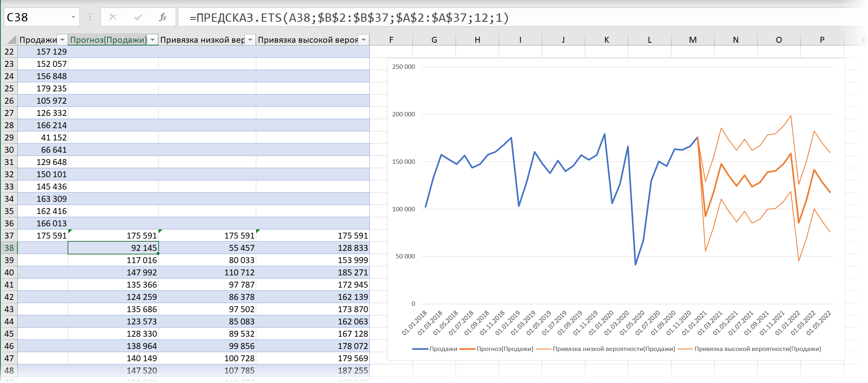Click 01.05.2022 date axis label

click(x=819, y=323)
